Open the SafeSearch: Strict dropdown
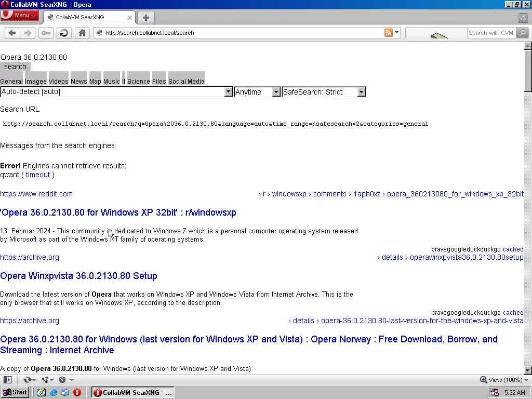This screenshot has width=532, height=399. pyautogui.click(x=324, y=92)
